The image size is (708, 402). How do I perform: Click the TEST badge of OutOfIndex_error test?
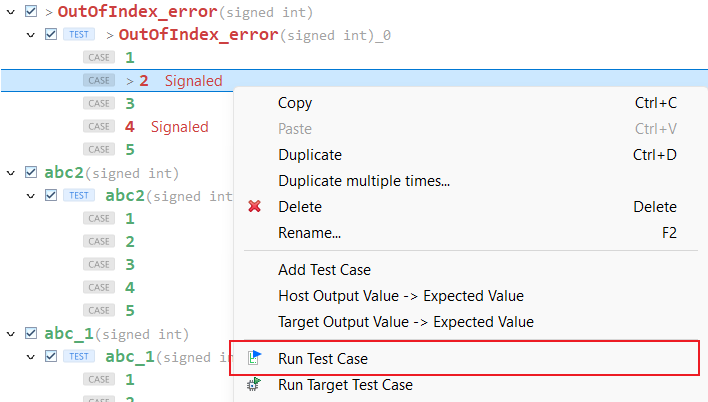pyautogui.click(x=79, y=34)
